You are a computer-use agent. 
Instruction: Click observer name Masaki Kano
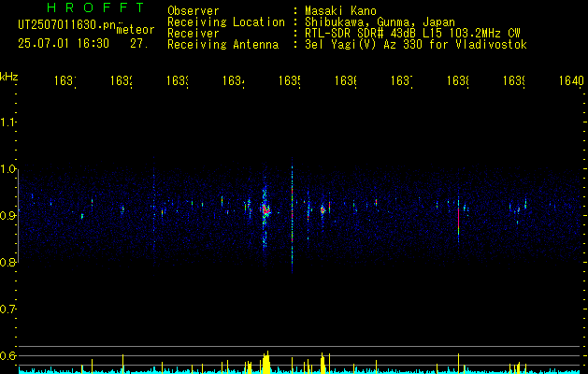click(x=340, y=11)
